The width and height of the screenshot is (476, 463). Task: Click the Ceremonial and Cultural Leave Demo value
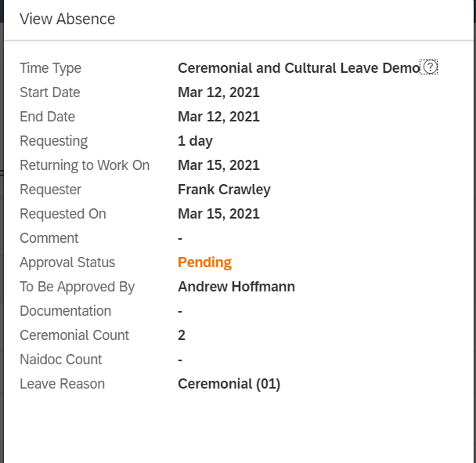click(x=299, y=68)
